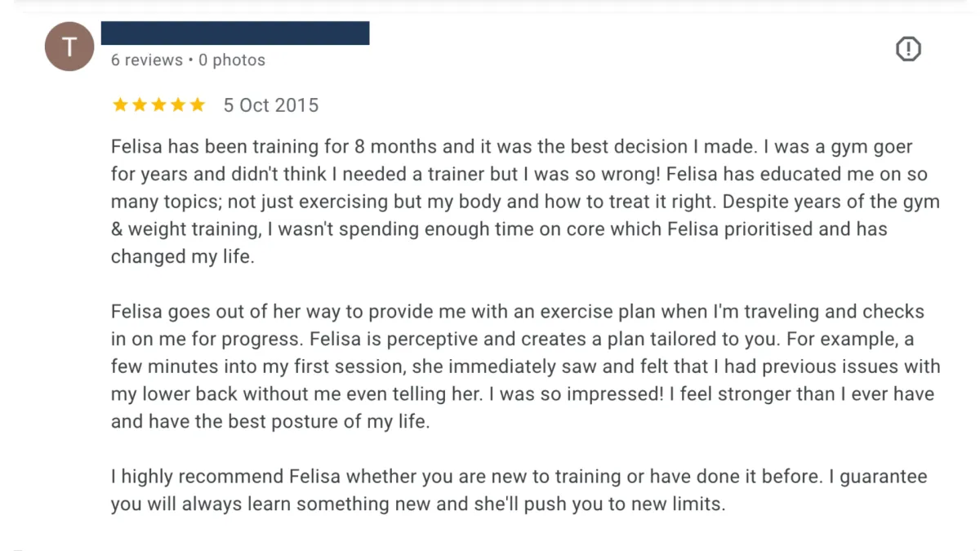Click the fourth gold star in rating
Image resolution: width=980 pixels, height=551 pixels.
(x=178, y=105)
